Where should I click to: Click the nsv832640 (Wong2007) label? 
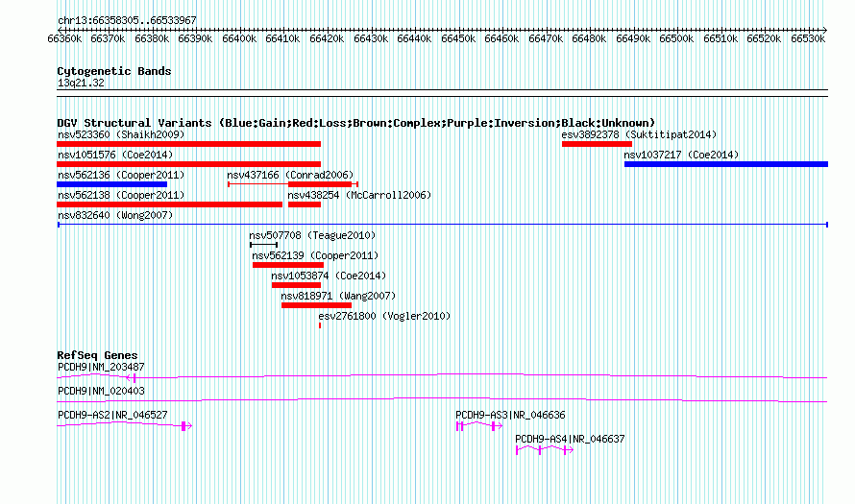pyautogui.click(x=115, y=215)
